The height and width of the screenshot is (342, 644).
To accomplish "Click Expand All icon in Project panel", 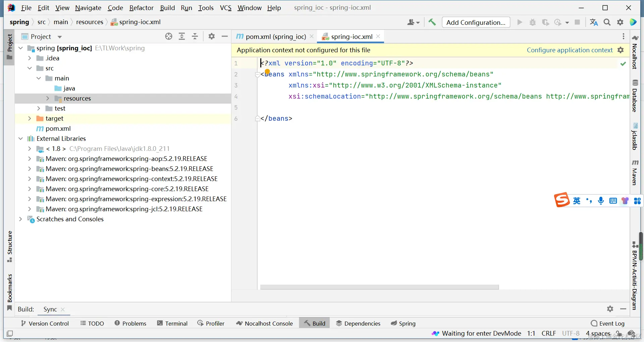I will [182, 37].
